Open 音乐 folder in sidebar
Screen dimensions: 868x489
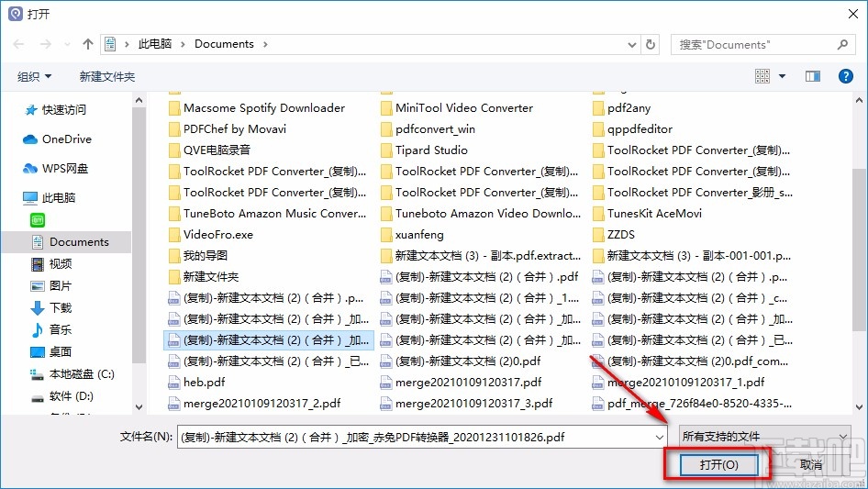tap(51, 329)
